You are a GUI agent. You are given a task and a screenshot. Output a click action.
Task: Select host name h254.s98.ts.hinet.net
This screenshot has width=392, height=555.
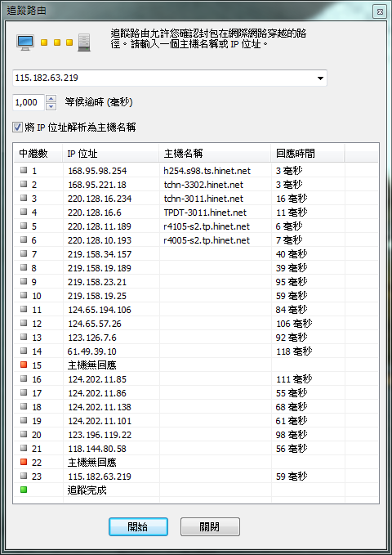(207, 171)
